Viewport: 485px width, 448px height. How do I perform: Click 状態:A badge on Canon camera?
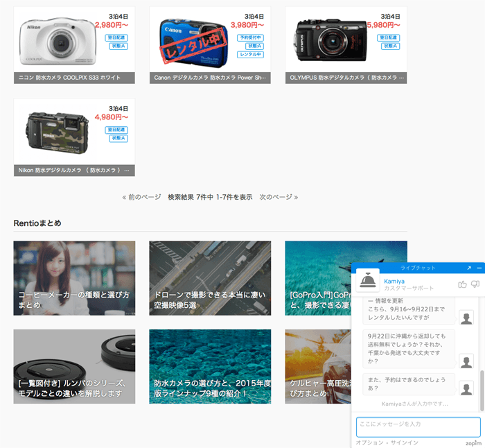coord(254,46)
